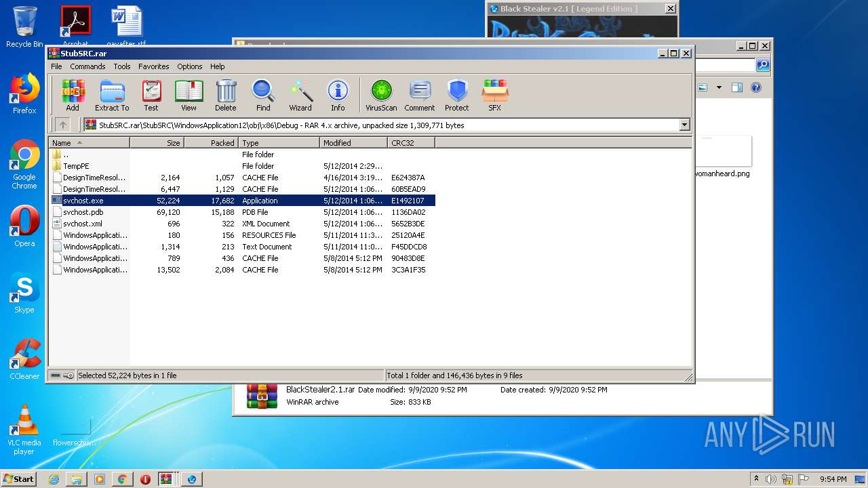Click the Delete trash can icon
The width and height of the screenshot is (868, 488).
226,95
